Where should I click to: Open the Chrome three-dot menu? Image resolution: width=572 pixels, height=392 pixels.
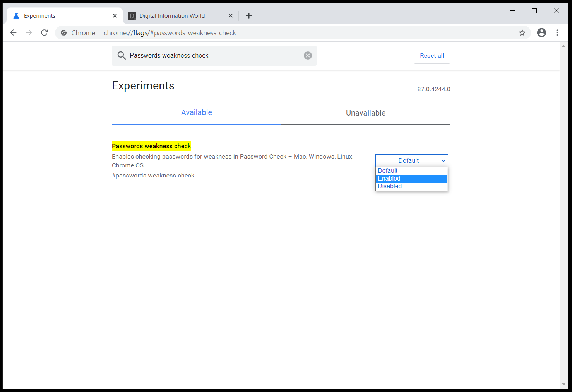coord(557,32)
